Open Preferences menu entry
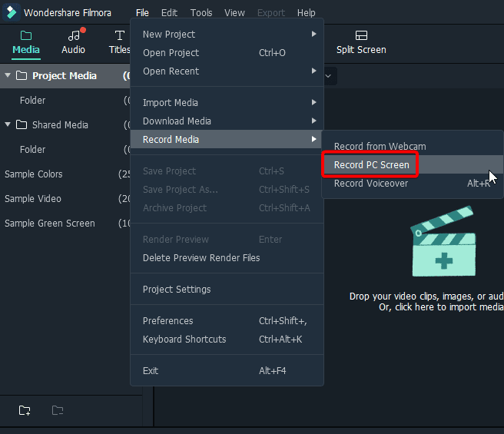The height and width of the screenshot is (434, 504). (x=227, y=321)
